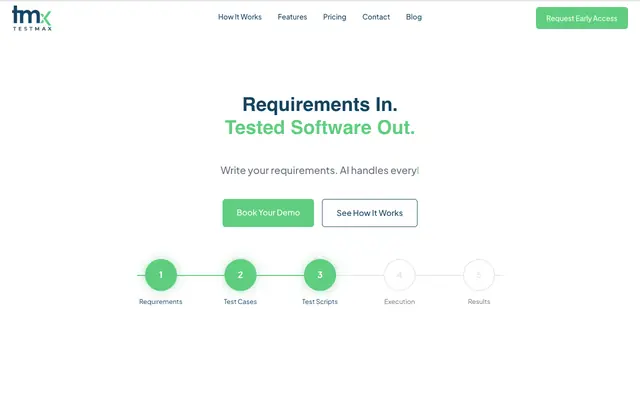Viewport: 640px width, 400px height.
Task: Select step 1 Requirements circle
Action: coord(161,275)
